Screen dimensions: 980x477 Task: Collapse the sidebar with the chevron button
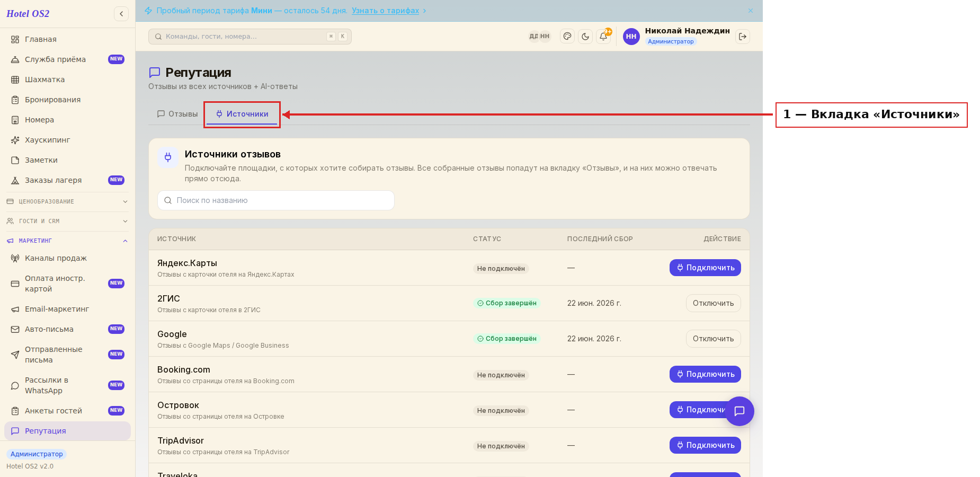coord(121,14)
